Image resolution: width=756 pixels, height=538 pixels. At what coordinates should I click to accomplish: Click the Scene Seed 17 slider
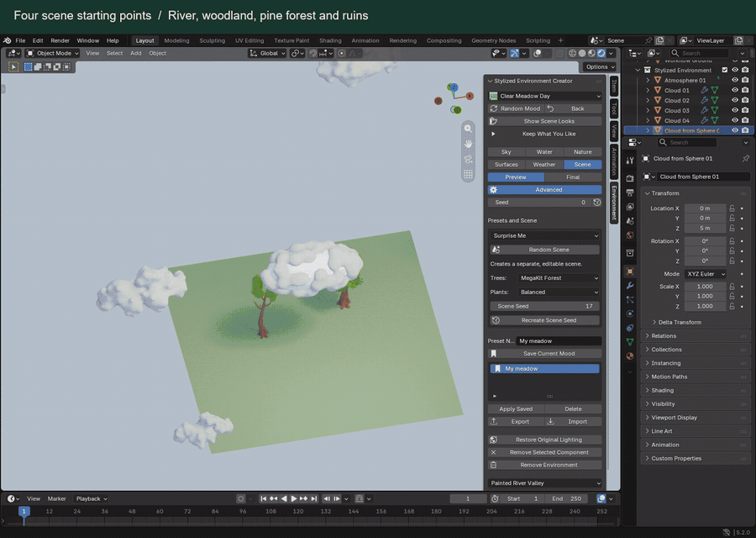tap(545, 306)
